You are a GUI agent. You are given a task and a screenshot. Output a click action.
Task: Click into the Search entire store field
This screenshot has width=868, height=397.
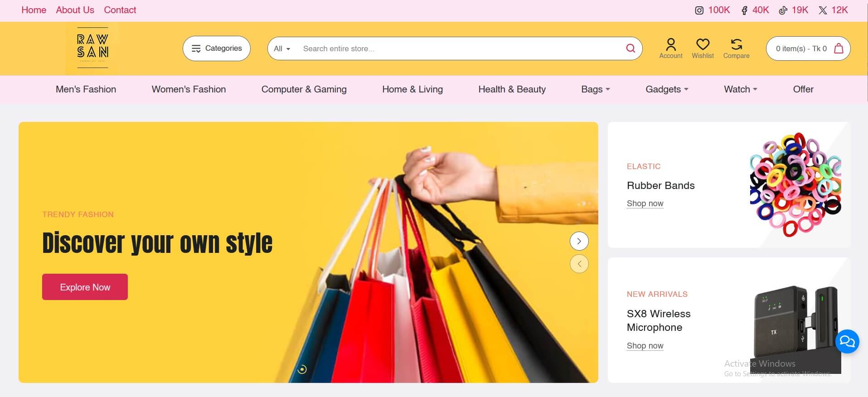460,48
